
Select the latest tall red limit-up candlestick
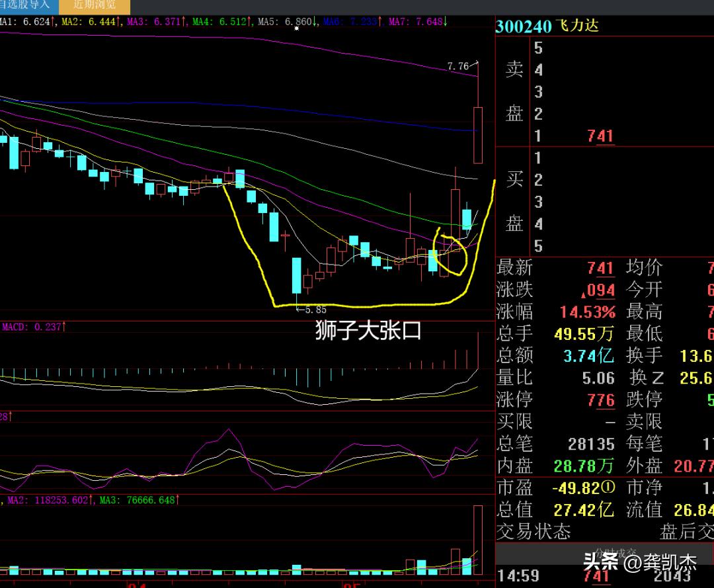click(478, 135)
